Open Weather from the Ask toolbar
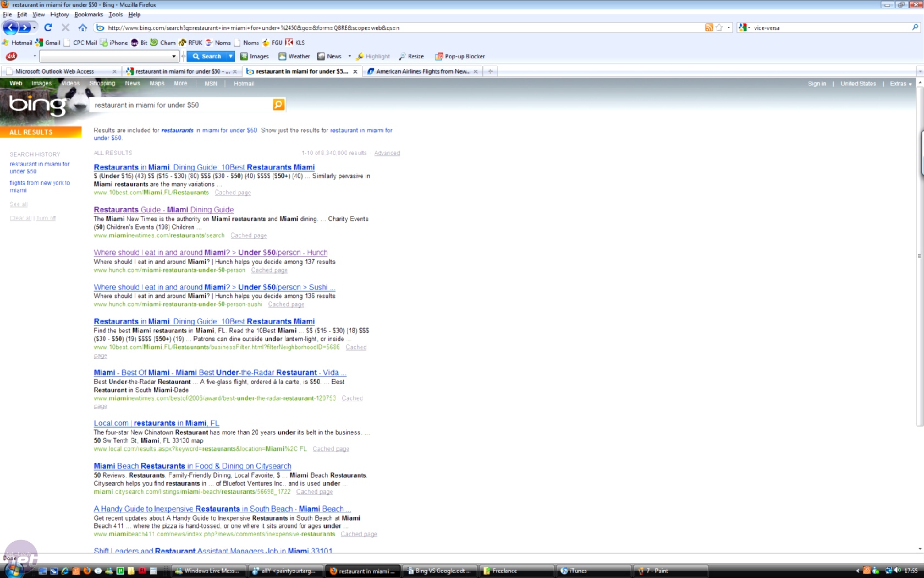Image resolution: width=924 pixels, height=578 pixels. 294,56
